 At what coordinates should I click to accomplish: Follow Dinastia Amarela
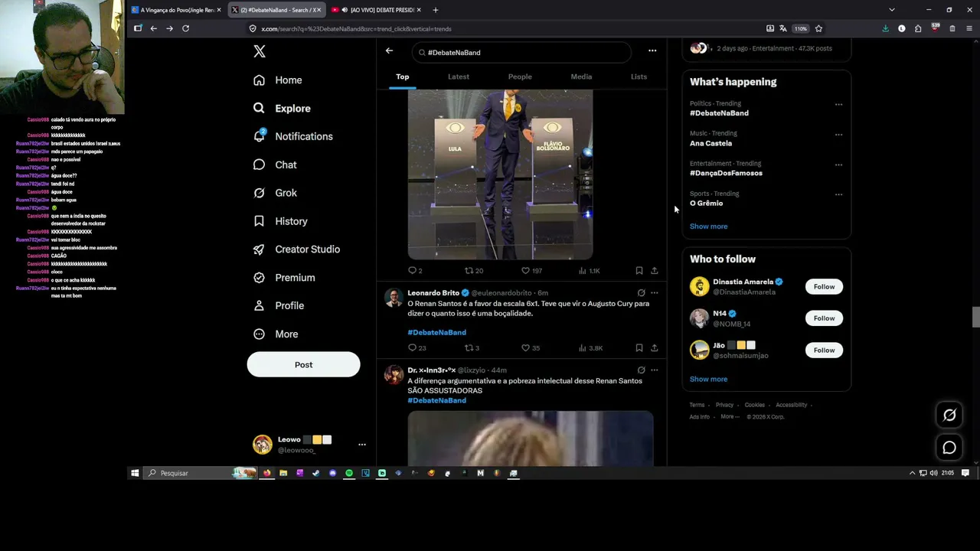tap(824, 287)
